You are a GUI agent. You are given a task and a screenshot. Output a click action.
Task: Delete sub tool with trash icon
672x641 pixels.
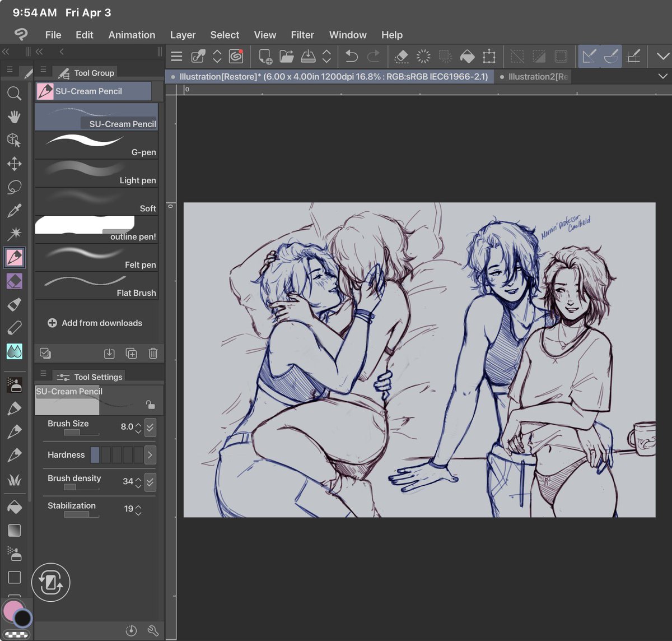click(x=153, y=353)
